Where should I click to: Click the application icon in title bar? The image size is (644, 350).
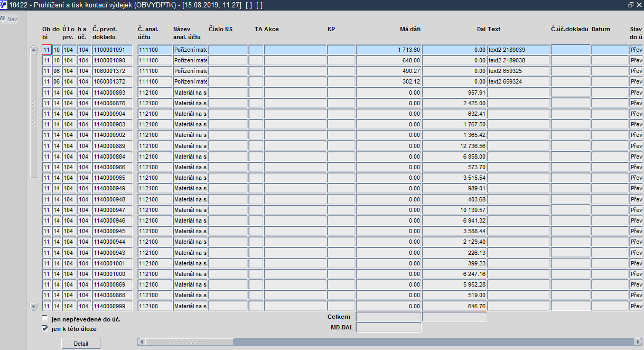pyautogui.click(x=4, y=5)
